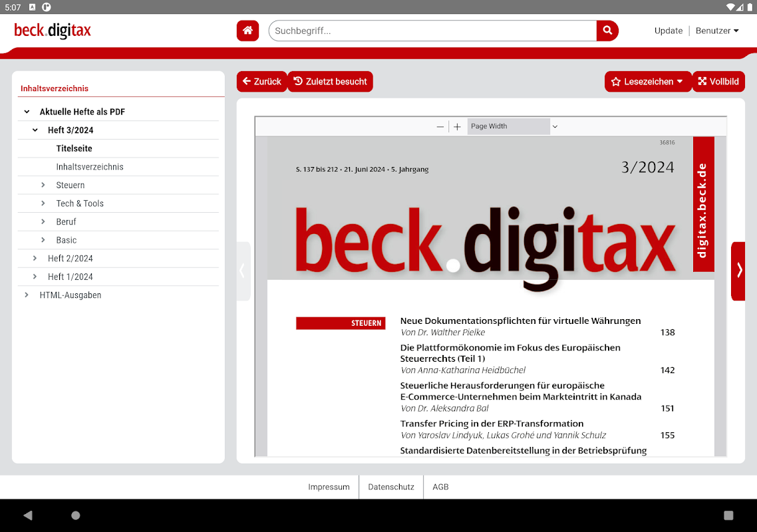Open the Datenschutz footer link
The height and width of the screenshot is (532, 757).
tap(391, 487)
